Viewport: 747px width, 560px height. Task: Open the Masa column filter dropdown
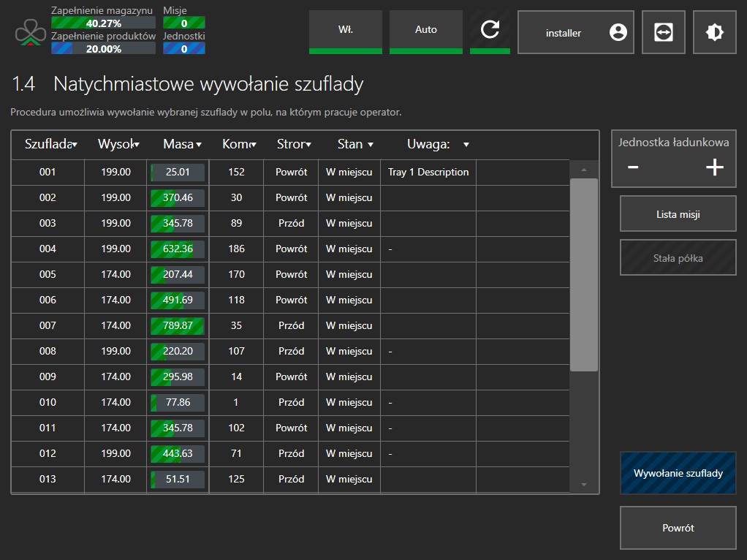(199, 145)
